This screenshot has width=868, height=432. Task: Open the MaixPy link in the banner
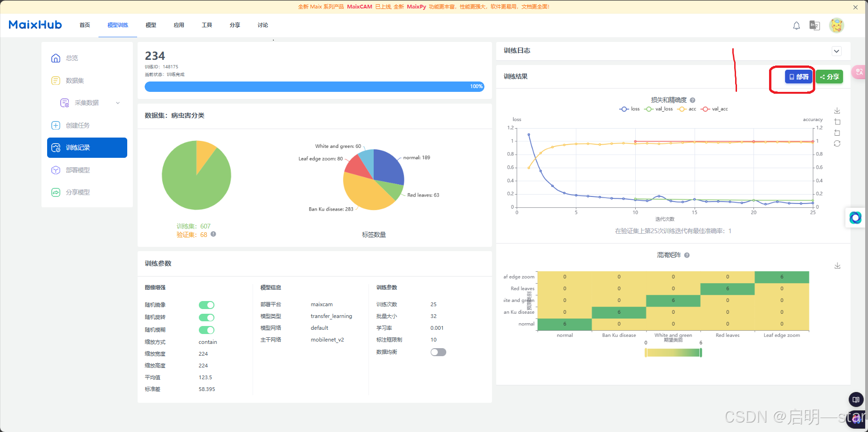click(x=416, y=7)
